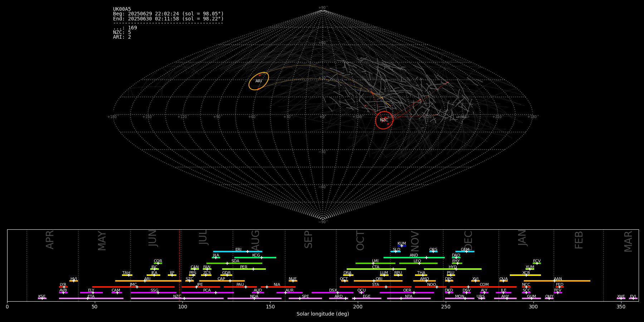Click the KSE shower label
Viewport: 644px width, 322px height.
42,297
